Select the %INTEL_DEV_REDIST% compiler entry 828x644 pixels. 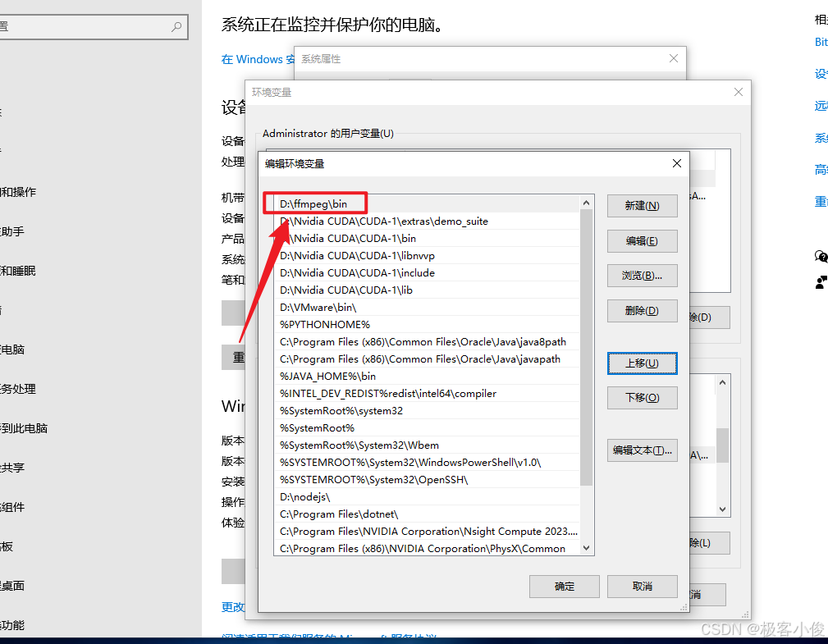pos(427,394)
